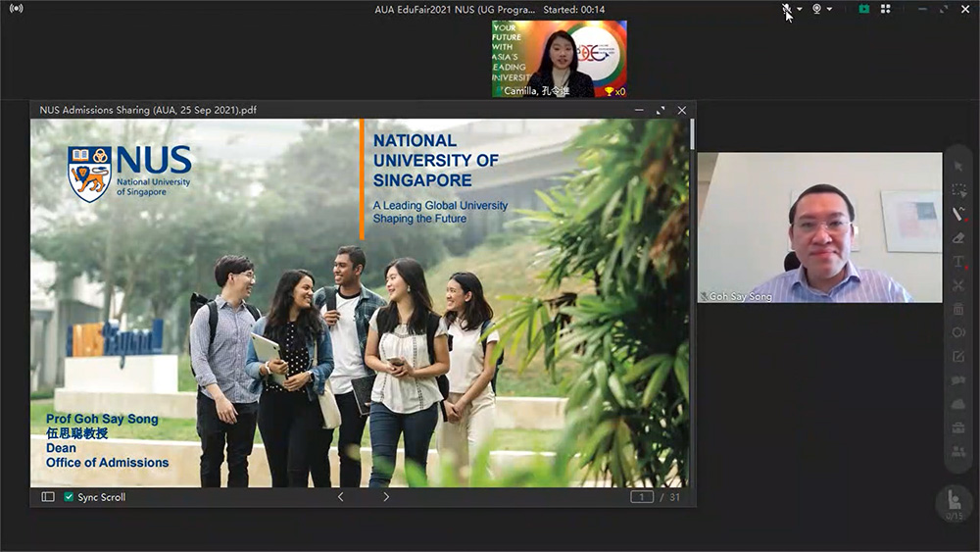The height and width of the screenshot is (552, 980).
Task: Click the session title AUA EduFair2021 NUS
Action: click(455, 10)
